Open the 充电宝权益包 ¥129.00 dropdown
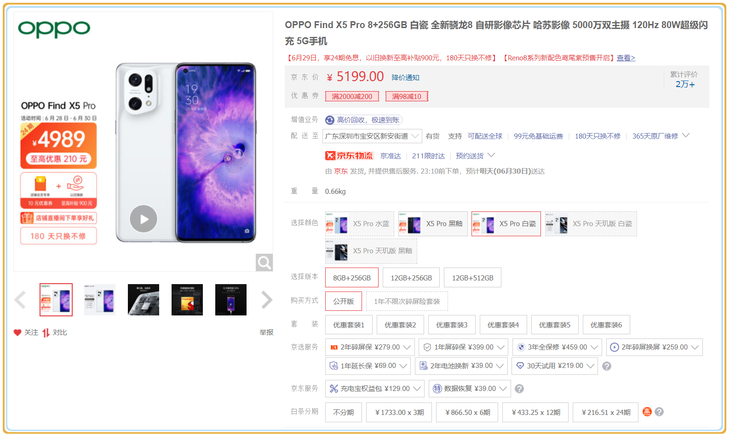This screenshot has width=730, height=437. [x=374, y=389]
